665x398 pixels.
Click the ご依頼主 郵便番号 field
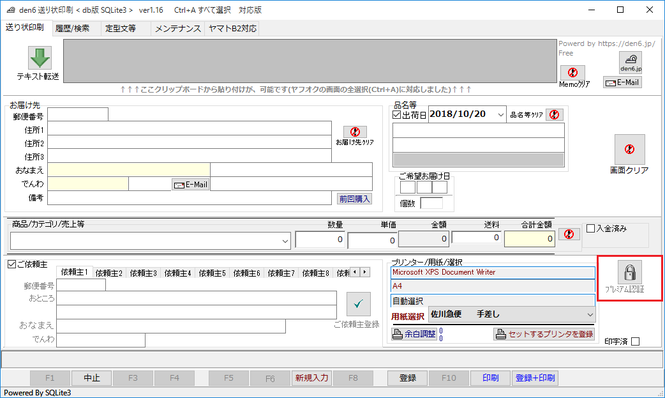tap(81, 285)
